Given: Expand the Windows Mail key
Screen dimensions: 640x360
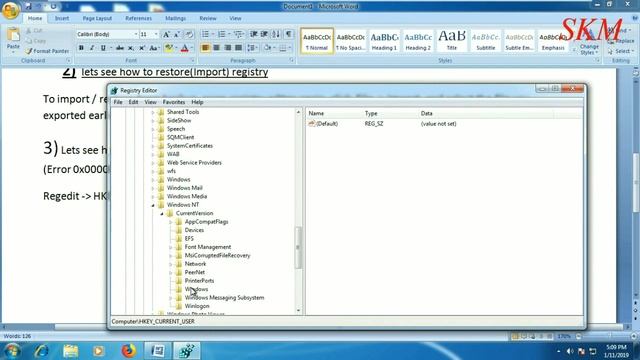Looking at the screenshot, I should point(153,188).
